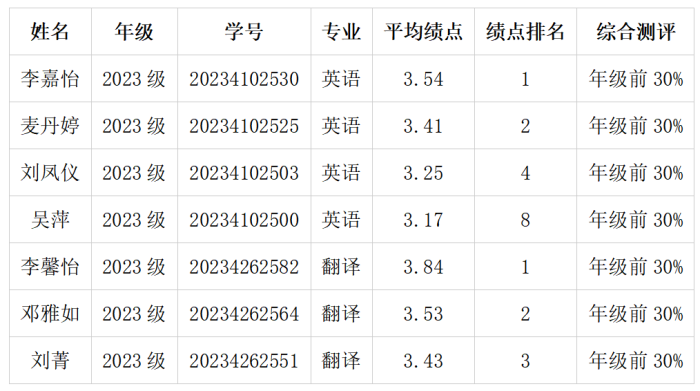Image resolution: width=700 pixels, height=391 pixels.
Task: Select the name 麦丹婷
Action: point(50,126)
